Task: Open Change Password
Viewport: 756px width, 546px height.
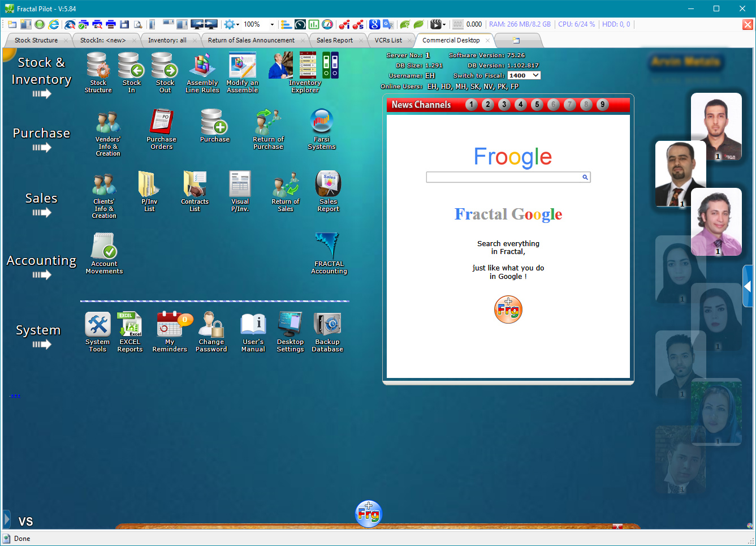Action: pyautogui.click(x=211, y=333)
